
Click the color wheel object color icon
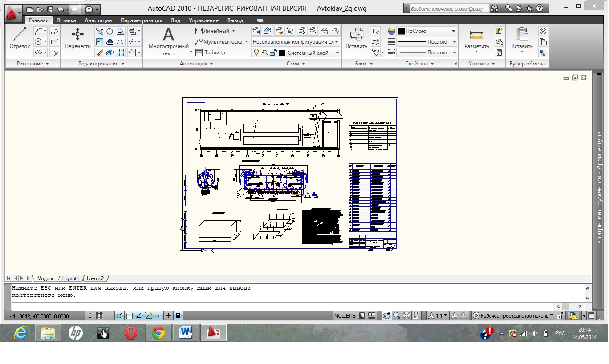[391, 31]
